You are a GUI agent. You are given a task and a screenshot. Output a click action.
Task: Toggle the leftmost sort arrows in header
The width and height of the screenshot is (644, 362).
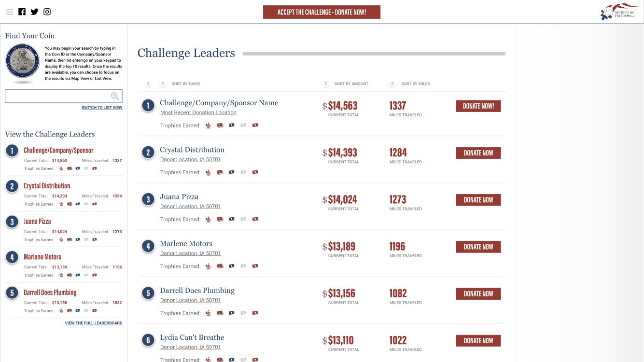[x=148, y=84]
